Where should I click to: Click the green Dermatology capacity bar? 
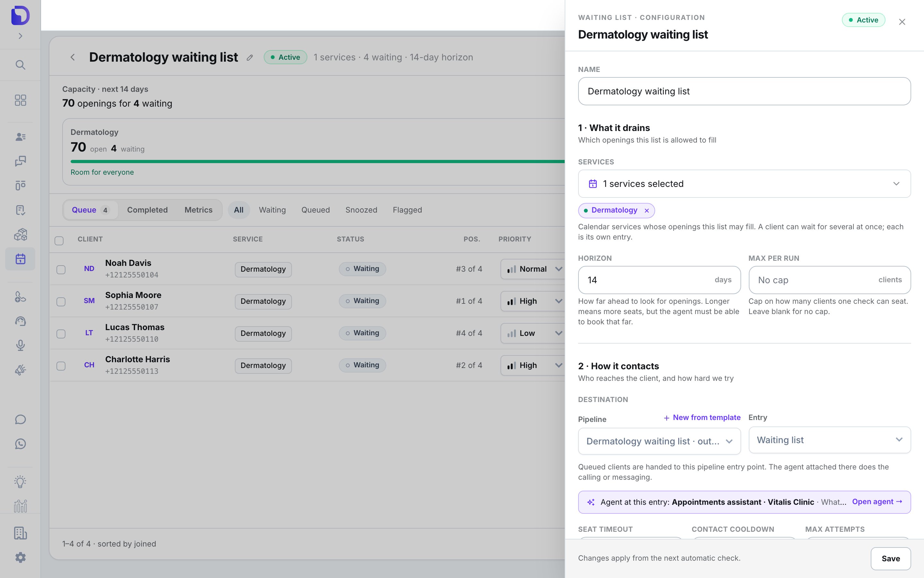coord(318,161)
